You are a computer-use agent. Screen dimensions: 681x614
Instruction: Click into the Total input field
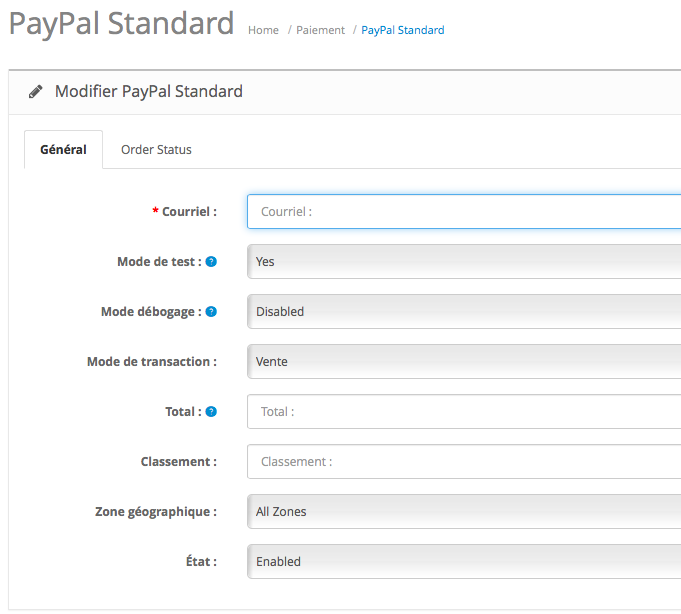[x=464, y=412]
